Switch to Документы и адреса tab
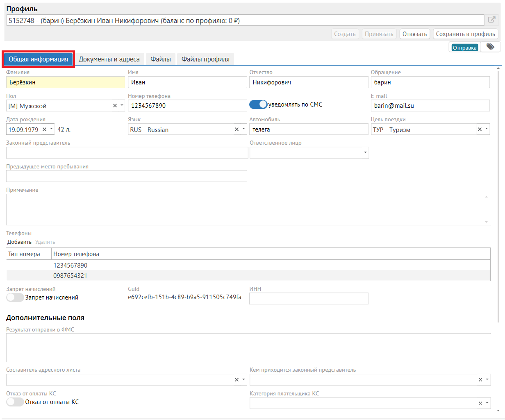 [x=109, y=59]
